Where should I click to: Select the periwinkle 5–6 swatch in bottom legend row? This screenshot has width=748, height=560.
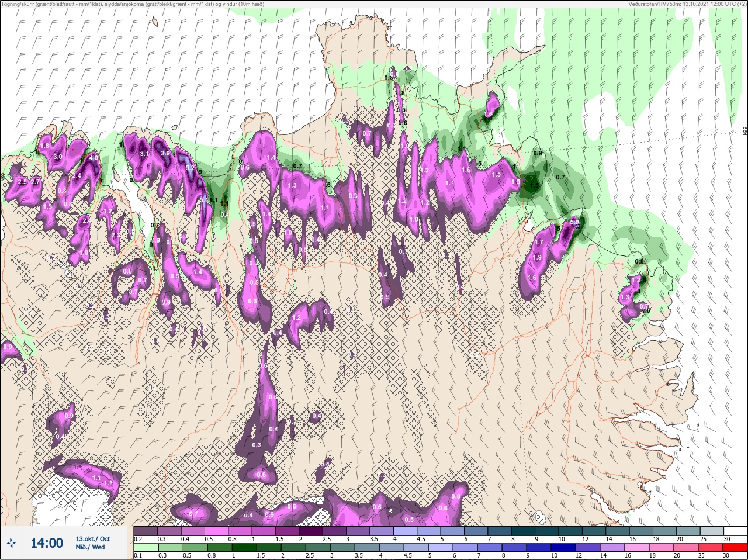click(441, 548)
